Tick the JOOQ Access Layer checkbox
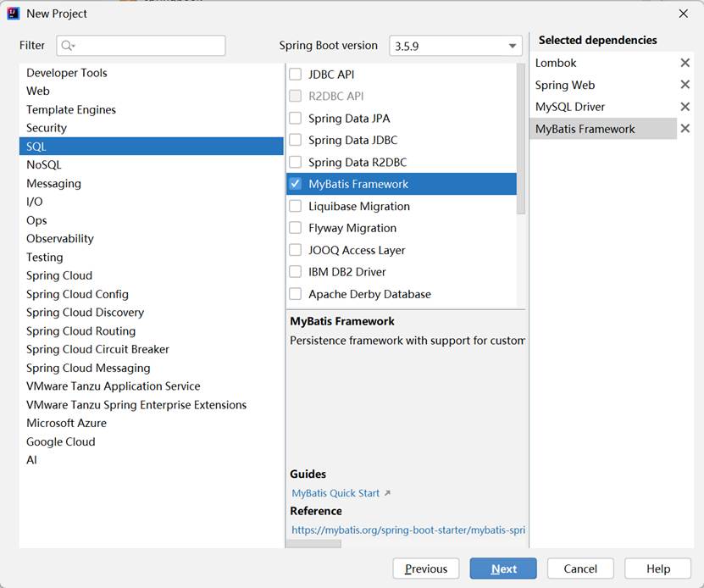This screenshot has height=588, width=704. pyautogui.click(x=295, y=250)
